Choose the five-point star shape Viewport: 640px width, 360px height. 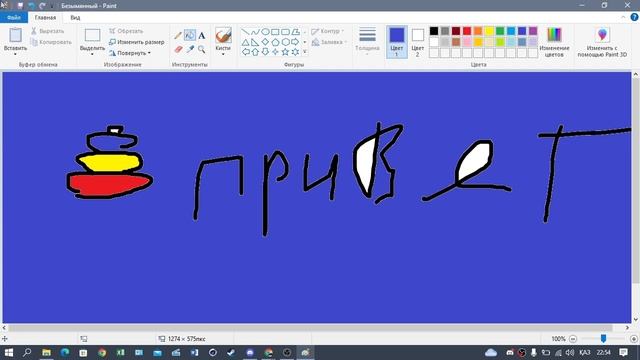point(285,52)
